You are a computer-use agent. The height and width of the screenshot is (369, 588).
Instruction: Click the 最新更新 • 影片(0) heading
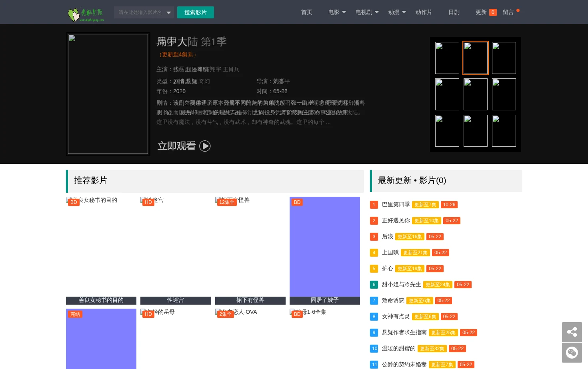(x=412, y=180)
